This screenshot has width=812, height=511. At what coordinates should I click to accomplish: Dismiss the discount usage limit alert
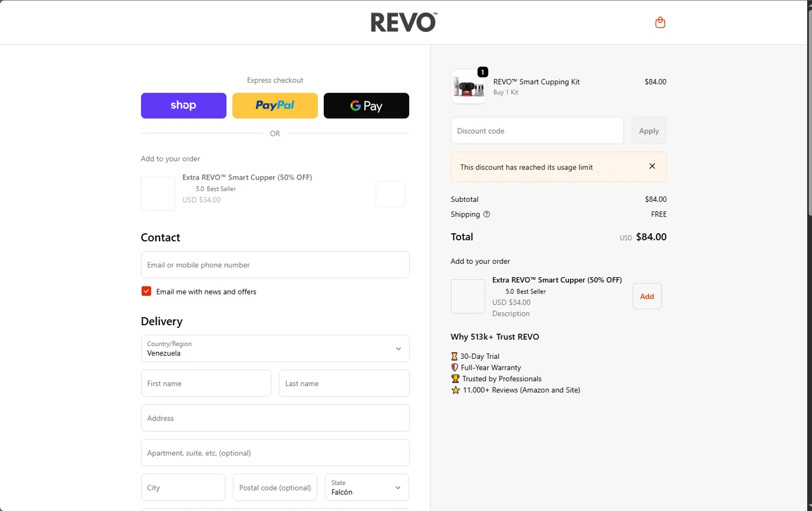(652, 166)
